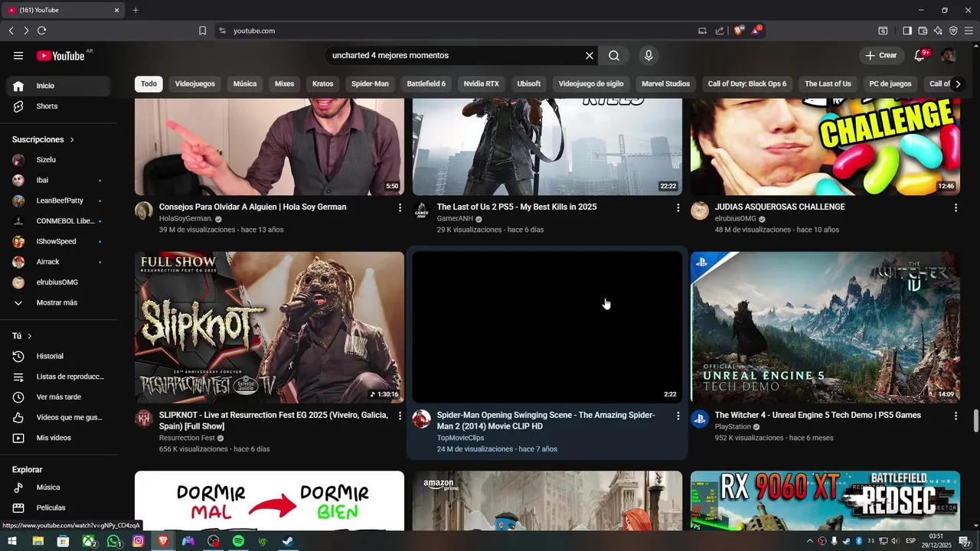
Task: Open the share icon in the address bar
Action: tap(719, 31)
